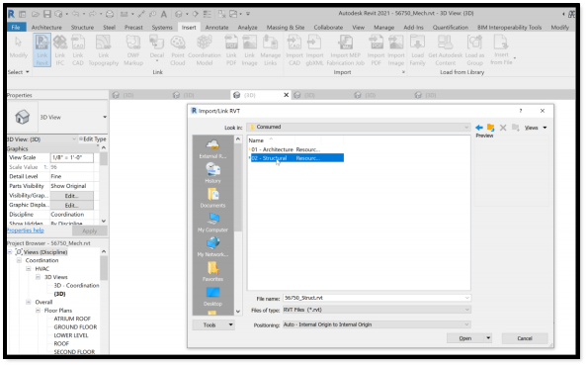Click Edit Type in Properties
588x367 pixels.
coord(92,139)
